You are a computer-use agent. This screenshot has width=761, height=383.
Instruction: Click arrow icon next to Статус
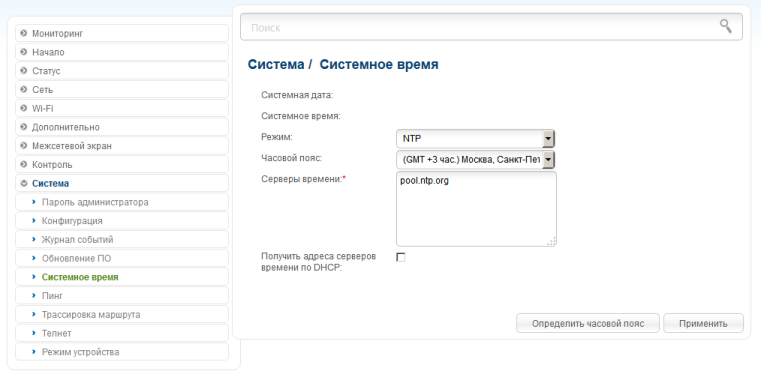point(24,71)
